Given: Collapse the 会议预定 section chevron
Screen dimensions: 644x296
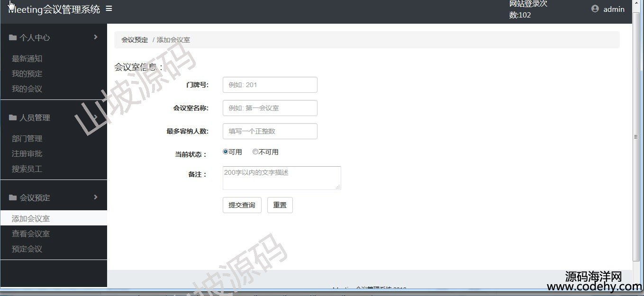Looking at the screenshot, I should click(96, 197).
